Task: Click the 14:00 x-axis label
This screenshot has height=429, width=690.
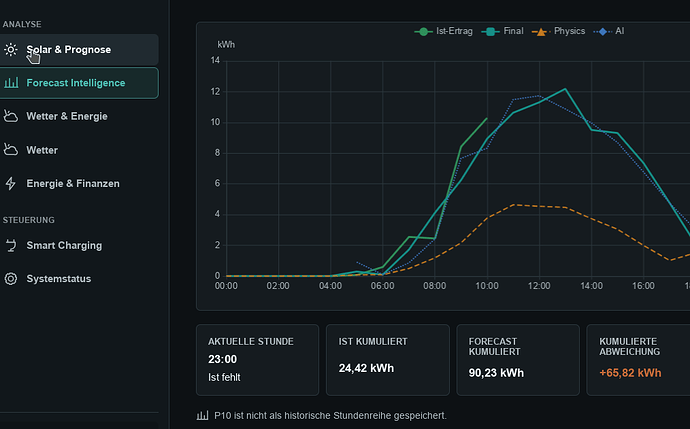Action: click(x=591, y=286)
